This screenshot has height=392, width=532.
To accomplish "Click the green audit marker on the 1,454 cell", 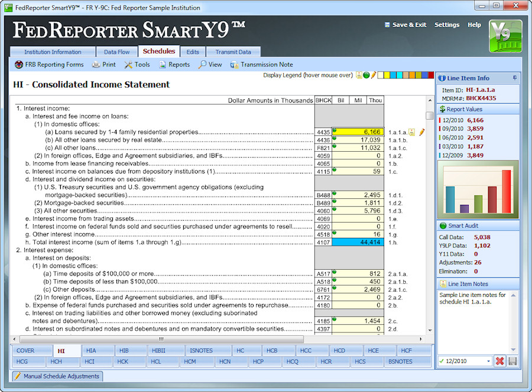I will click(x=334, y=319).
